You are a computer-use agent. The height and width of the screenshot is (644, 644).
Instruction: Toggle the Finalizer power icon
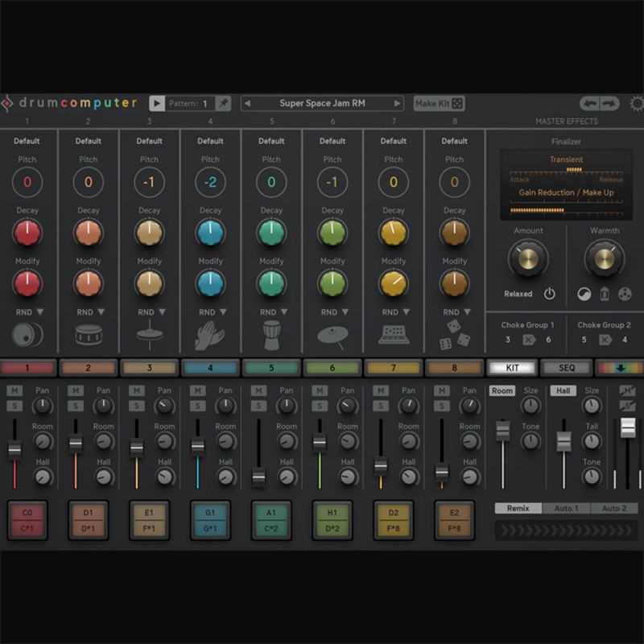pos(550,294)
